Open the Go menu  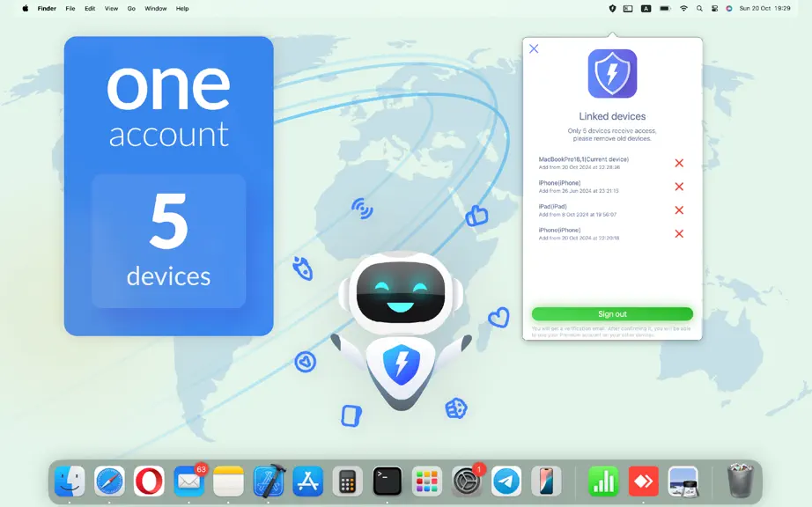131,8
